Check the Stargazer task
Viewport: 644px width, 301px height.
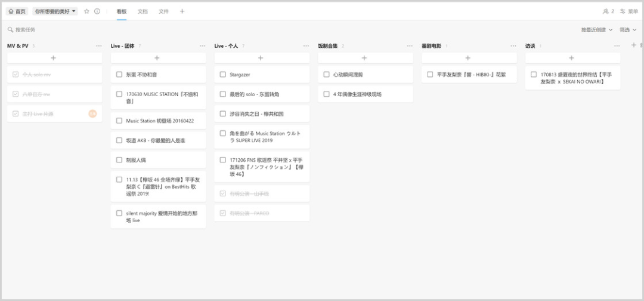tap(222, 75)
